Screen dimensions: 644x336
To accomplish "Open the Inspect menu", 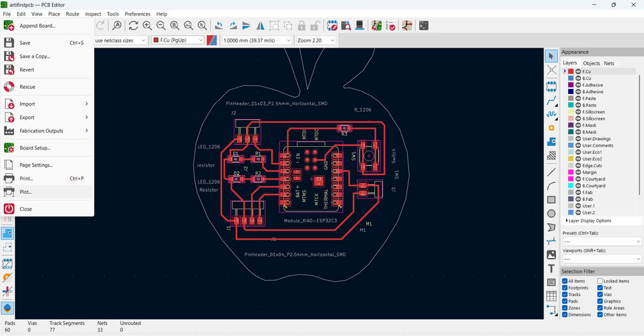I will point(93,14).
